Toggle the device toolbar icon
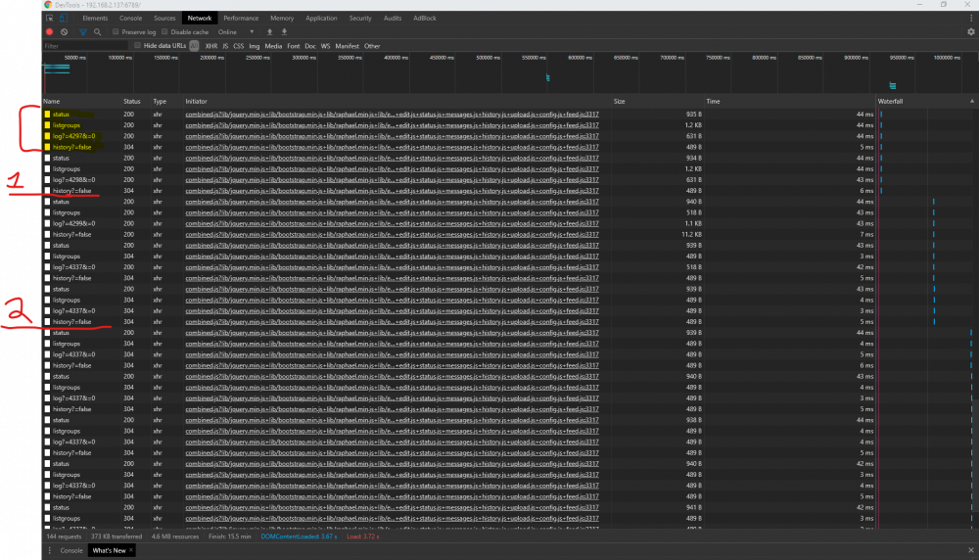 tap(63, 18)
